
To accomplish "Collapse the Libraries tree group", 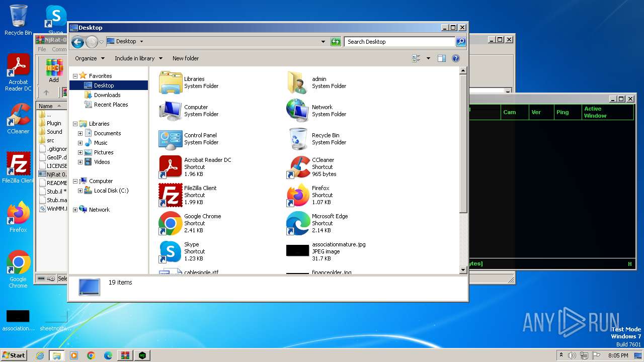I will (75, 124).
